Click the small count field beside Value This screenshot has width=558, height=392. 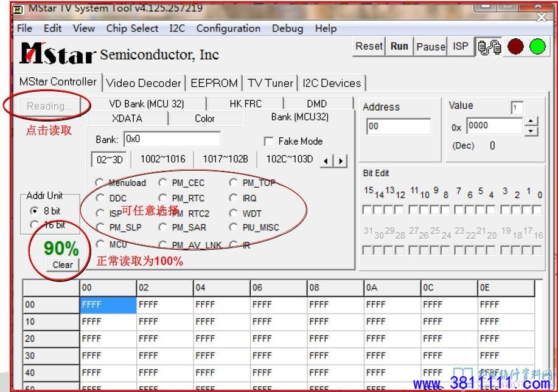517,108
